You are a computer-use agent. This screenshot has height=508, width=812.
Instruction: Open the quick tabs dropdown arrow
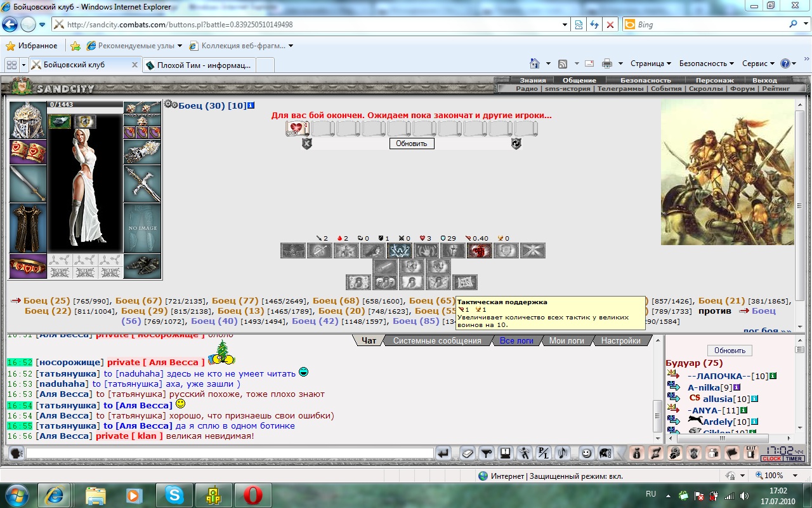[x=23, y=65]
